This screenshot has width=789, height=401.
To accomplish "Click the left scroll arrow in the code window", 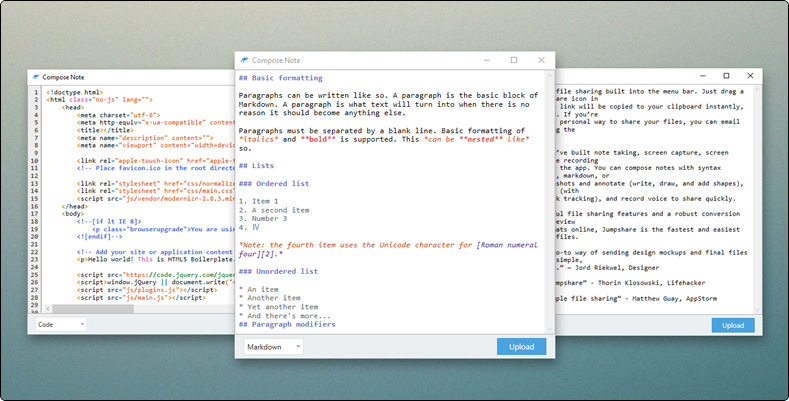I will coord(48,308).
